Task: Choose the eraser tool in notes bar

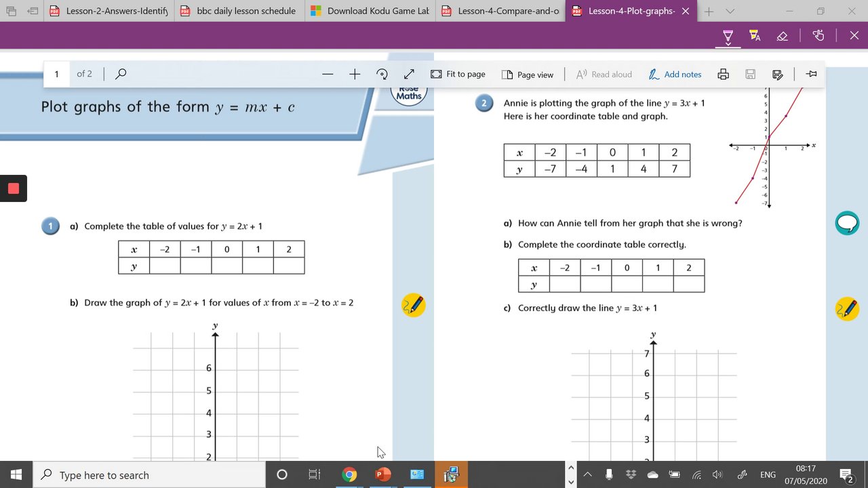Action: coord(782,36)
